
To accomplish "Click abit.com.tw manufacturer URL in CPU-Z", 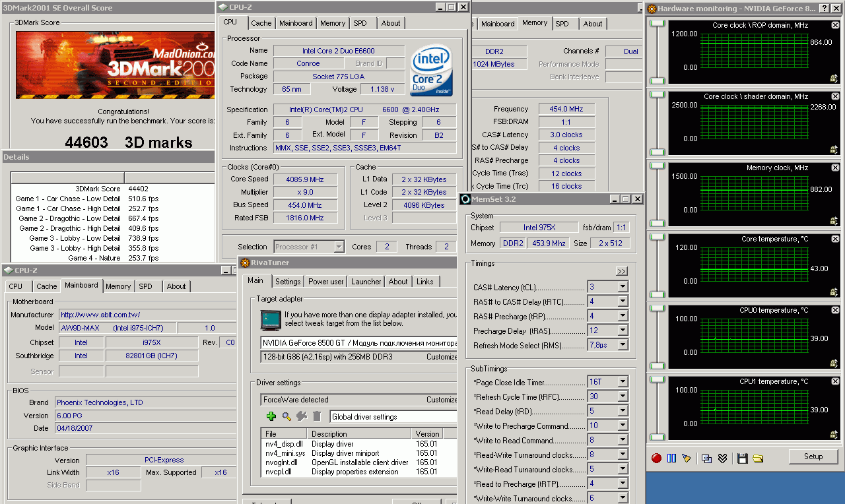I will [100, 315].
